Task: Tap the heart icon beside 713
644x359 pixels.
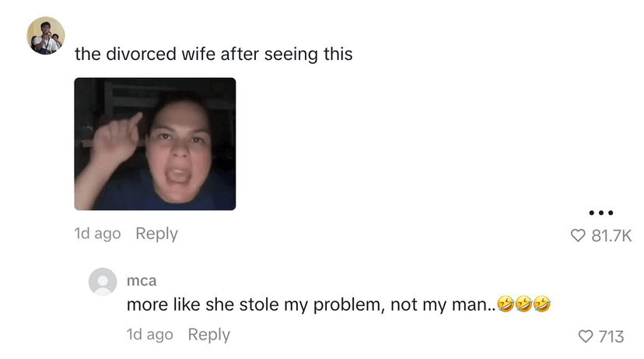Action: pyautogui.click(x=585, y=336)
